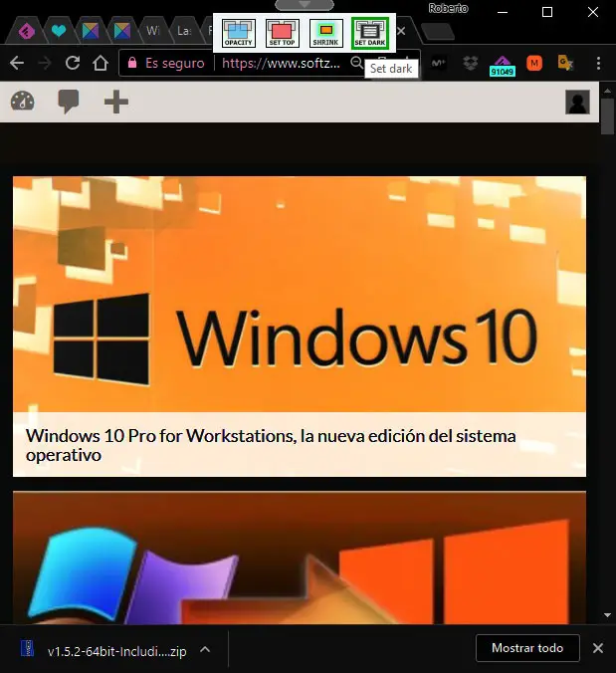This screenshot has width=616, height=673.
Task: Click the page scrollbar down arrow
Action: click(x=607, y=615)
